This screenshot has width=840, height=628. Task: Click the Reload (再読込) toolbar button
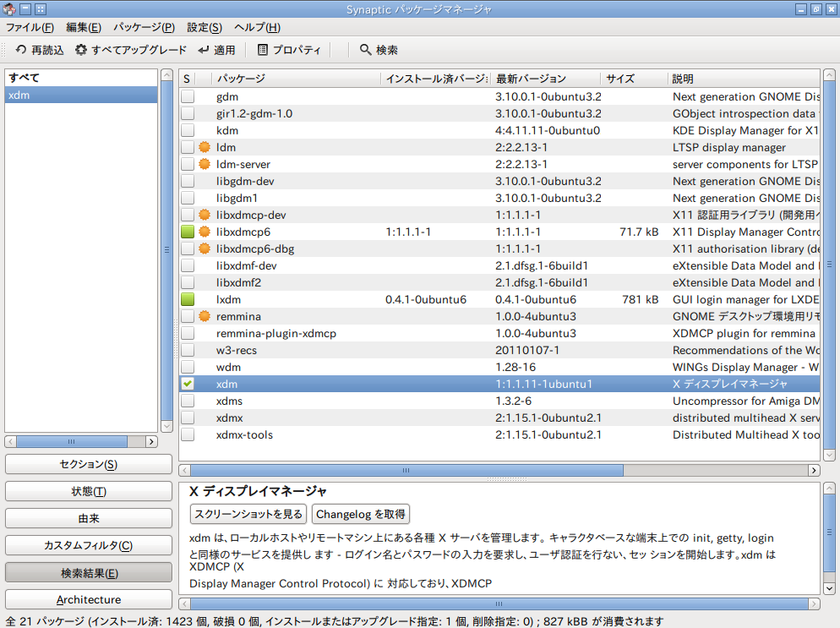click(40, 50)
